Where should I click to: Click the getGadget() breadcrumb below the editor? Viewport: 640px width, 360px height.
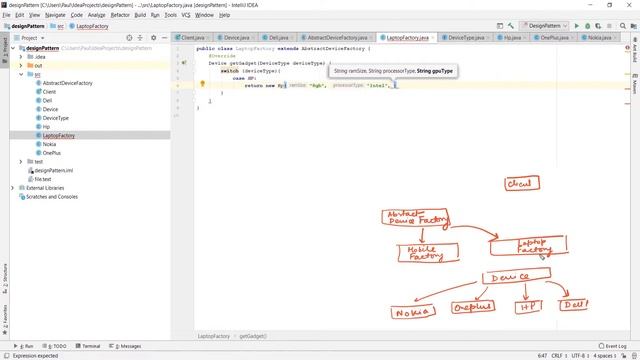tap(253, 336)
